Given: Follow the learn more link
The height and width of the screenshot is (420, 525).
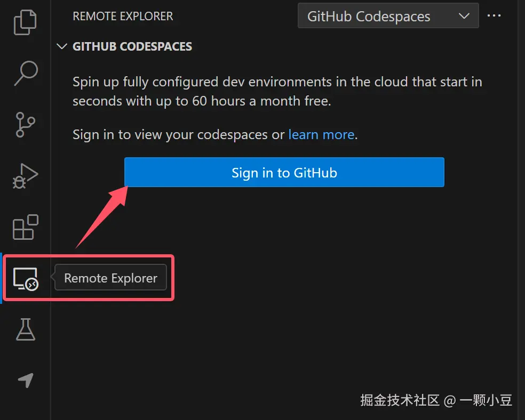Looking at the screenshot, I should (321, 134).
